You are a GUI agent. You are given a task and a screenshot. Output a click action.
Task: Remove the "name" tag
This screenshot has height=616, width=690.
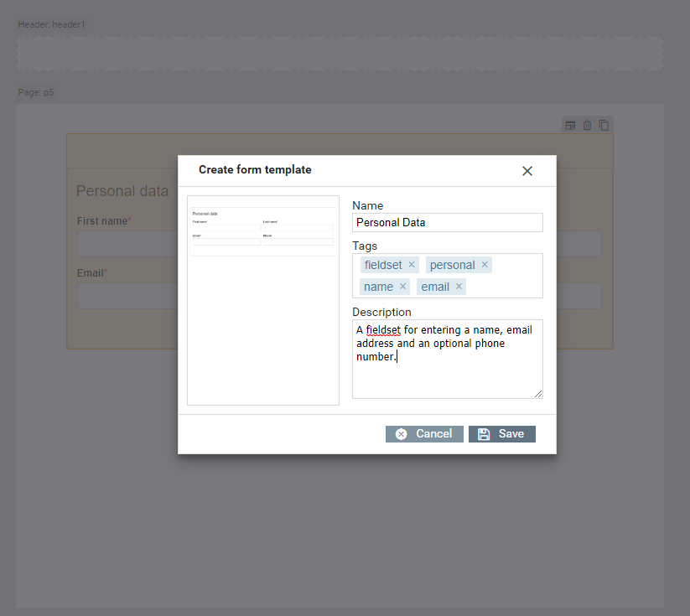click(x=402, y=287)
